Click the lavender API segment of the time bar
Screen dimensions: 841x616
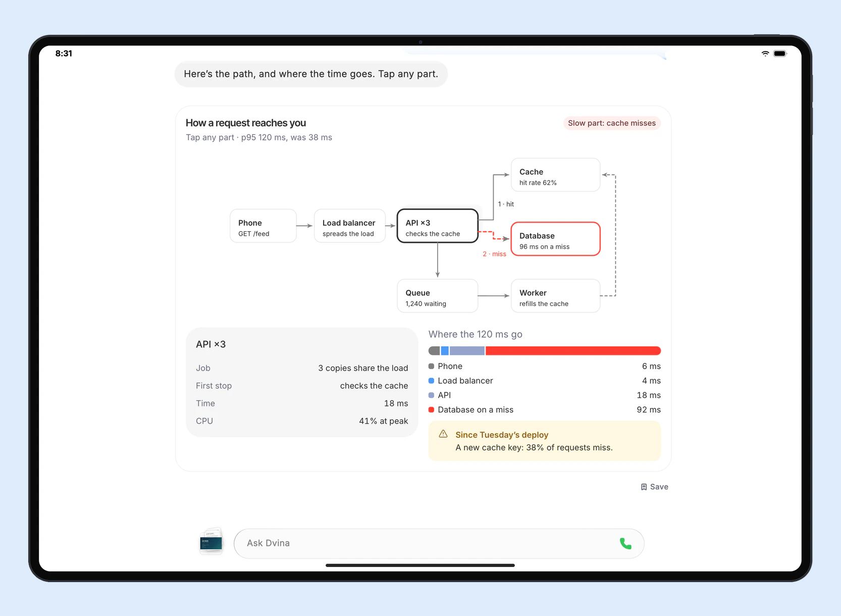click(x=467, y=351)
